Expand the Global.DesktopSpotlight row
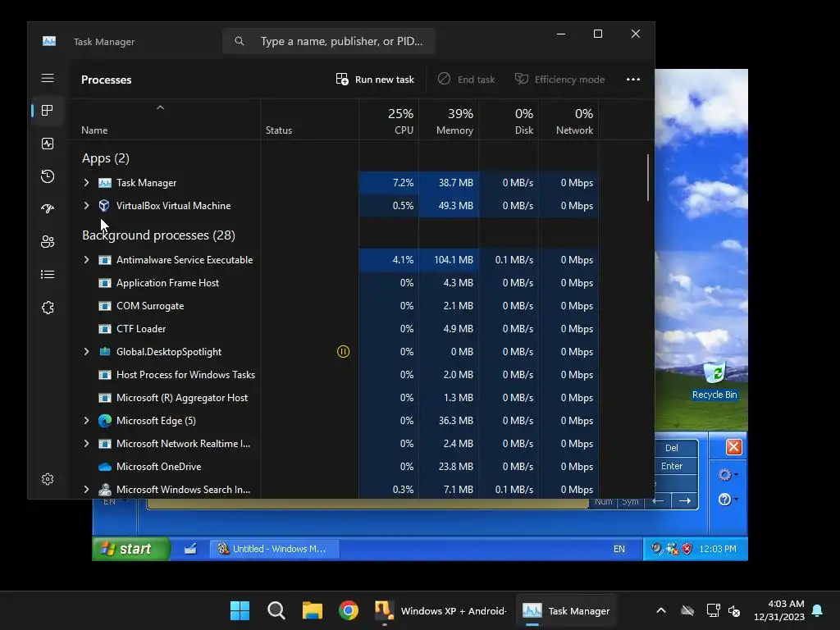 pos(86,351)
